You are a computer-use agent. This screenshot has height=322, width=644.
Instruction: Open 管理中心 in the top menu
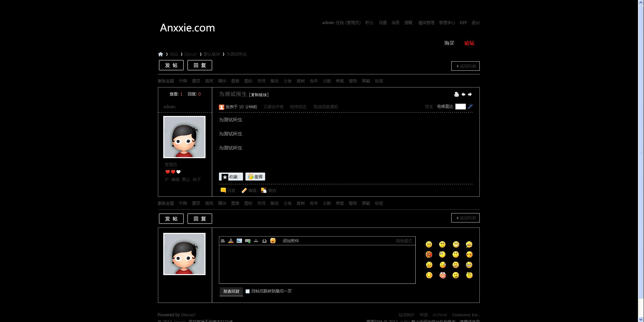point(447,23)
